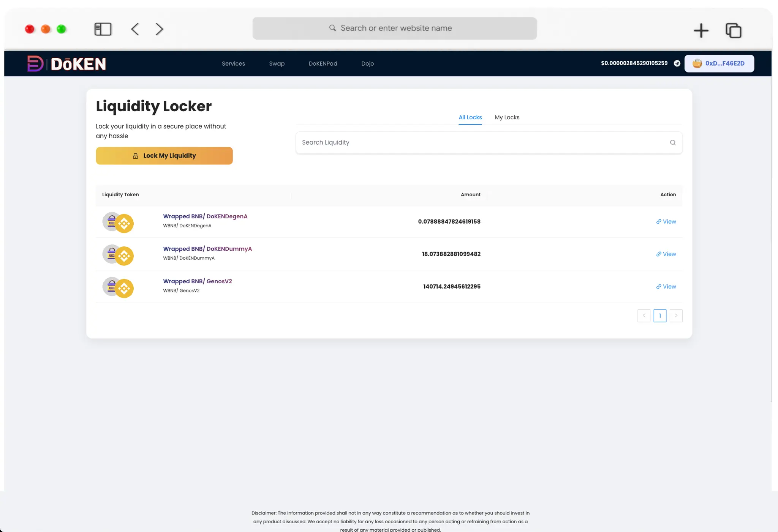Image resolution: width=778 pixels, height=532 pixels.
Task: Switch to the My Locks tab
Action: tap(507, 117)
